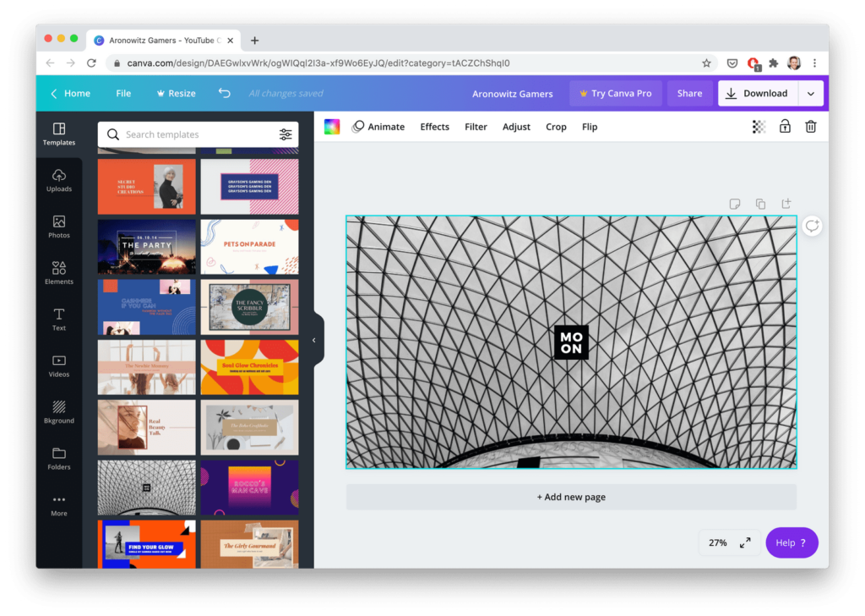Open the rainbow color picker swatch
Image resolution: width=865 pixels, height=616 pixels.
331,127
